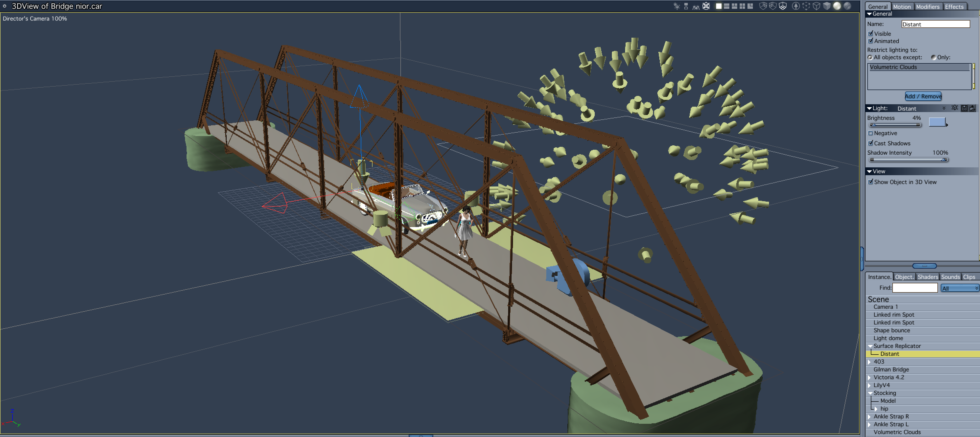Enable wireframe cube display mode

coord(817,6)
